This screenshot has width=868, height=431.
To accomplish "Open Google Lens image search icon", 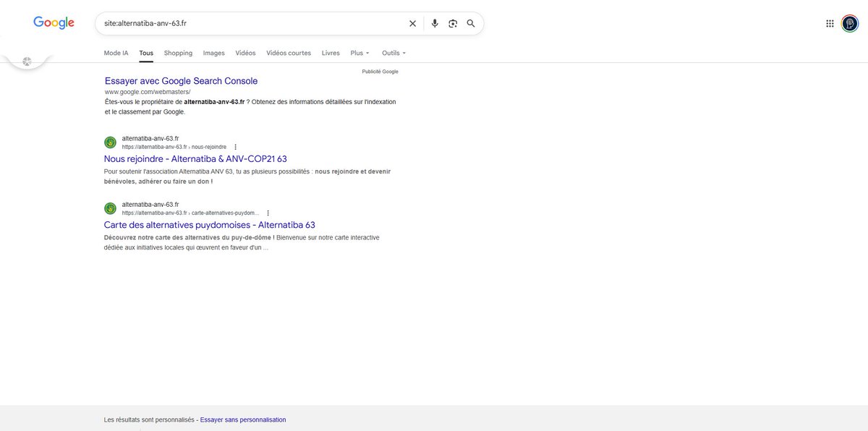I will click(453, 23).
